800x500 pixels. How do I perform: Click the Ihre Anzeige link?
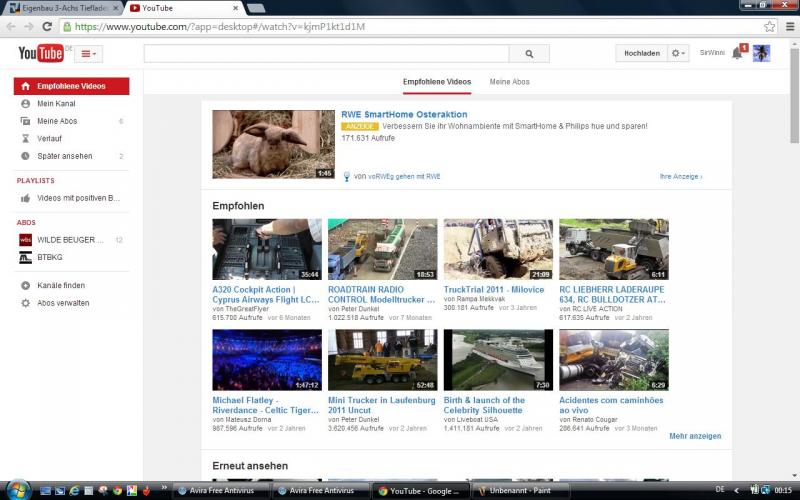tap(681, 177)
